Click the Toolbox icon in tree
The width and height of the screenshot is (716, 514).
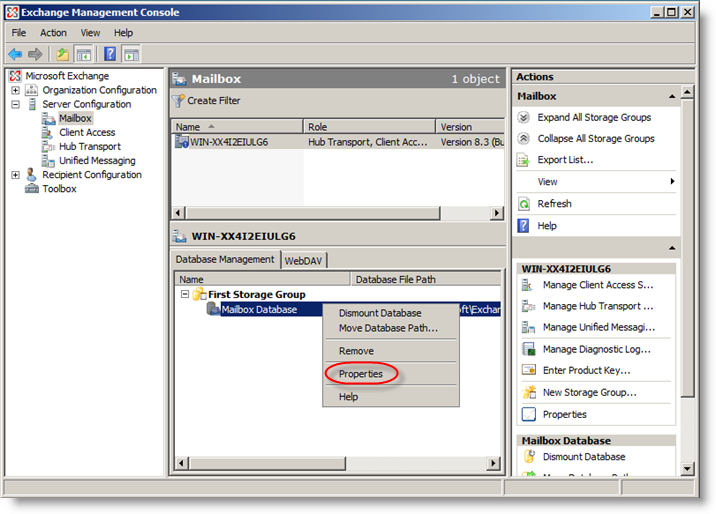tap(32, 189)
